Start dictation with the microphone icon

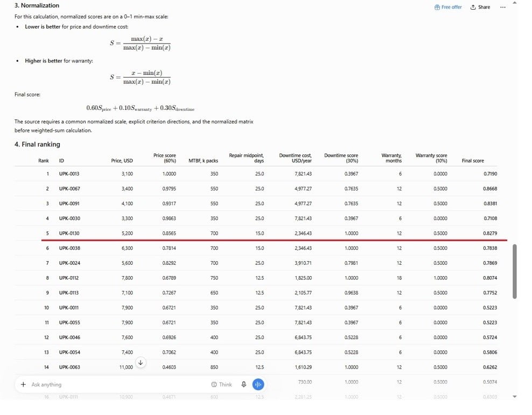[x=243, y=384]
